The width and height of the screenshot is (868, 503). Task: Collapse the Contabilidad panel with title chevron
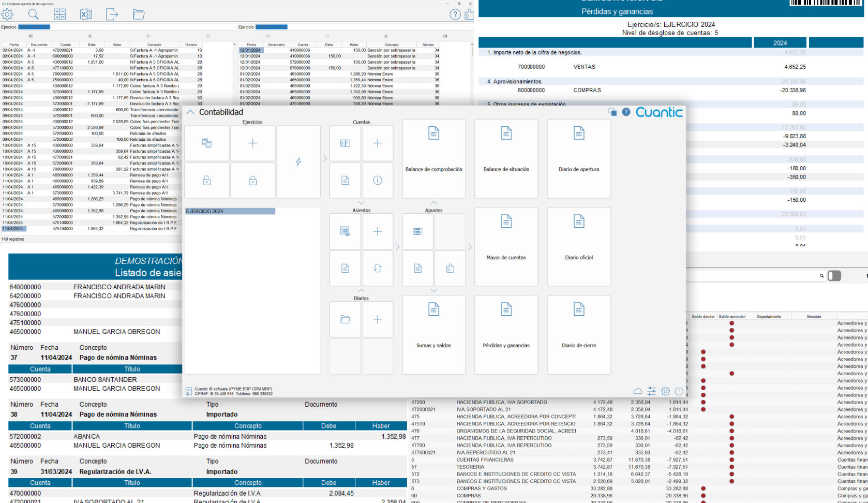click(x=190, y=112)
